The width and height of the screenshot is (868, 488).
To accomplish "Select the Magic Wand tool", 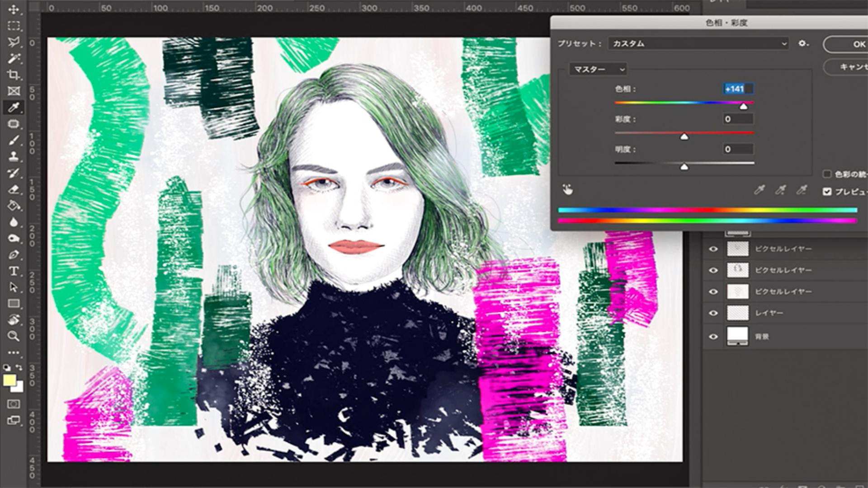I will (14, 58).
